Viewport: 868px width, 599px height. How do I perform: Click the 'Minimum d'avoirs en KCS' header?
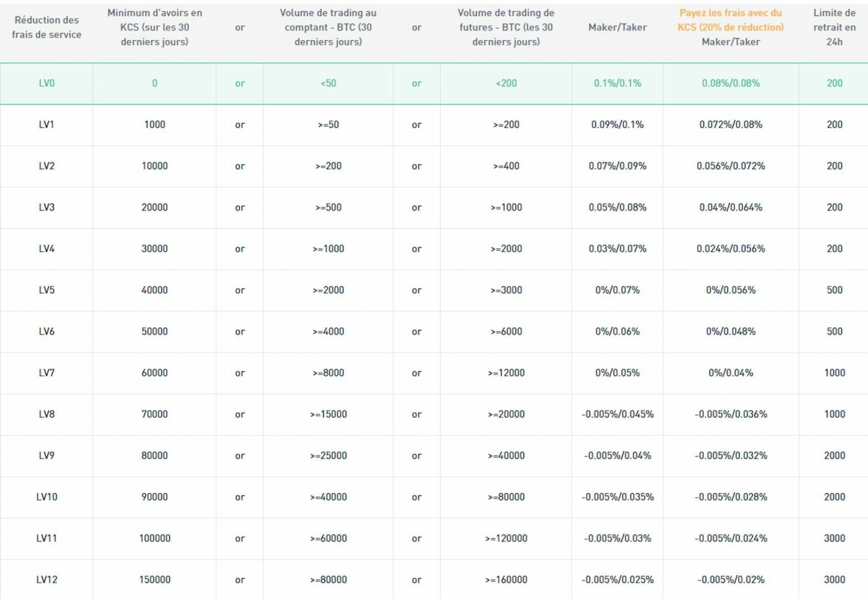155,27
